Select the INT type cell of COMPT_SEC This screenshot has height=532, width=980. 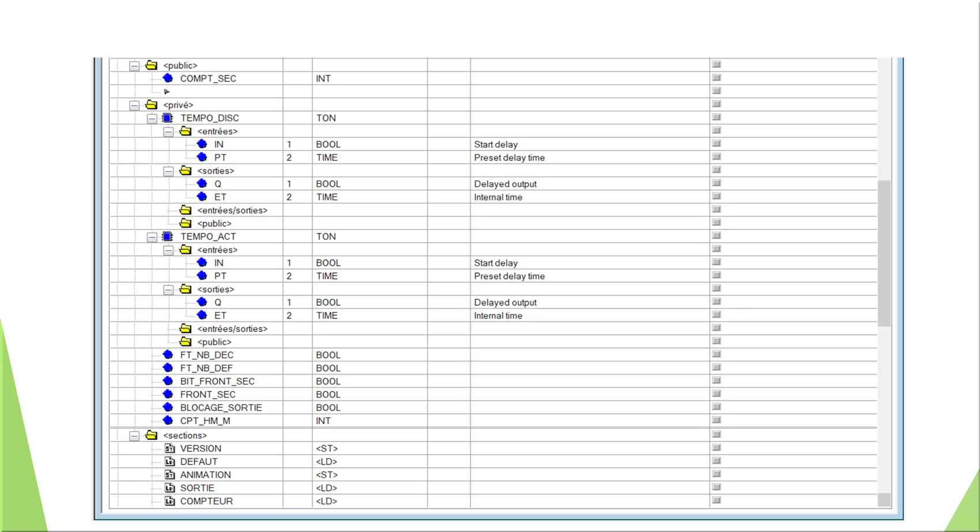(370, 78)
